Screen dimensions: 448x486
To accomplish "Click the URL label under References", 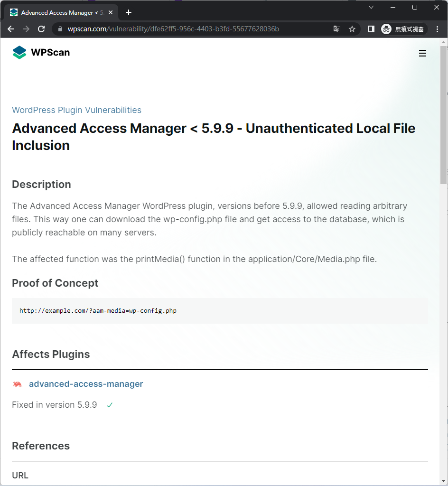I will click(20, 476).
